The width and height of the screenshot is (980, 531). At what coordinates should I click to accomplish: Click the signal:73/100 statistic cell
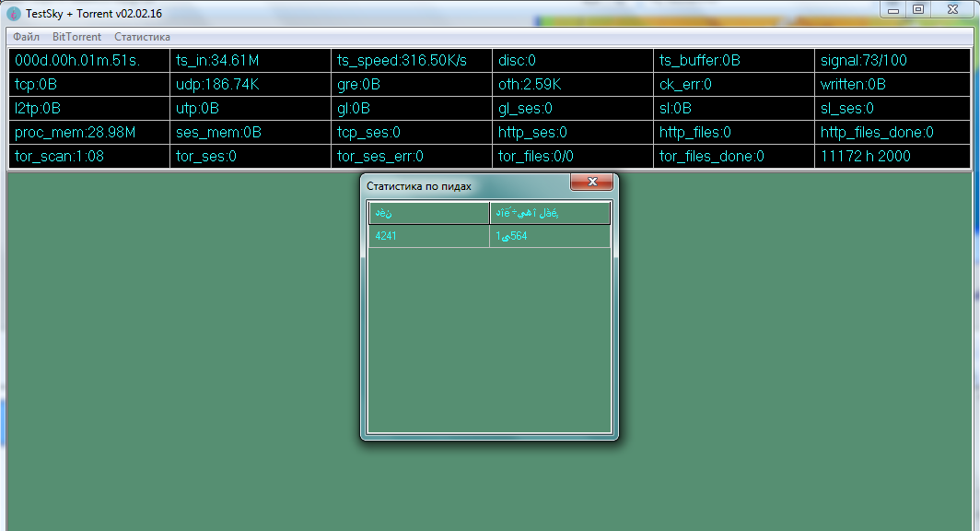(892, 61)
